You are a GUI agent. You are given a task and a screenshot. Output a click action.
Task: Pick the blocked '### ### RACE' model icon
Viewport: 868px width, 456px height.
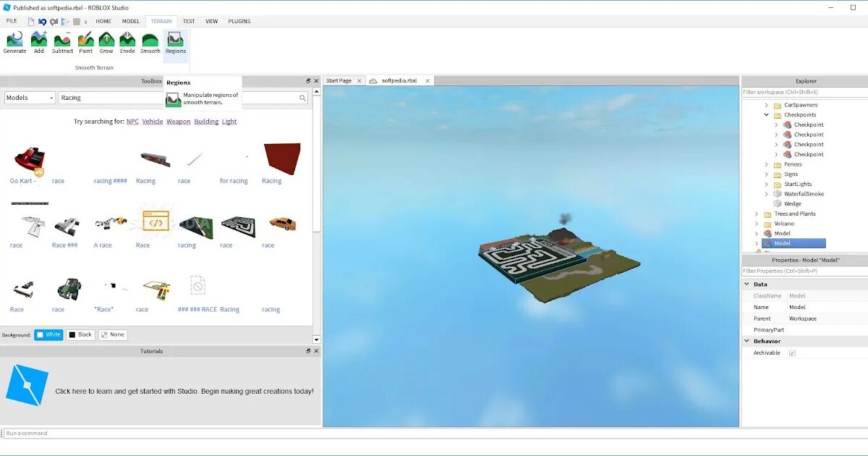click(x=197, y=287)
